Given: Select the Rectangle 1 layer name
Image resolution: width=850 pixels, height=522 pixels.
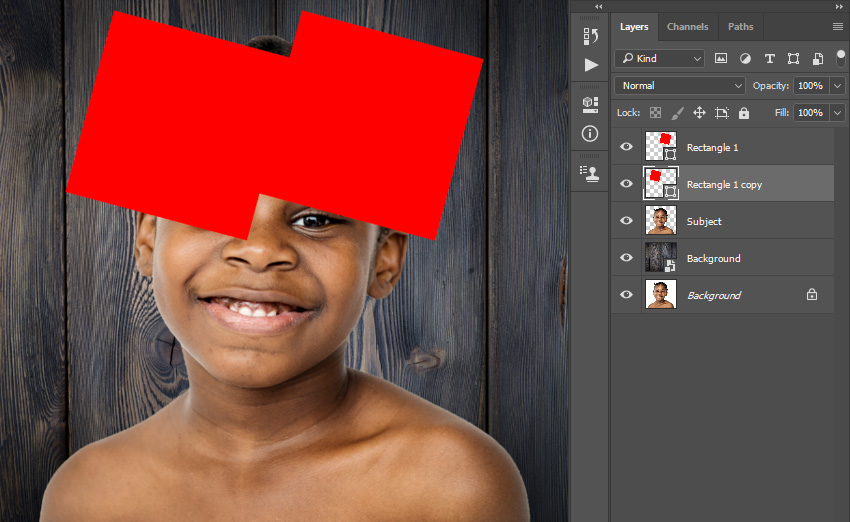Looking at the screenshot, I should pos(712,147).
